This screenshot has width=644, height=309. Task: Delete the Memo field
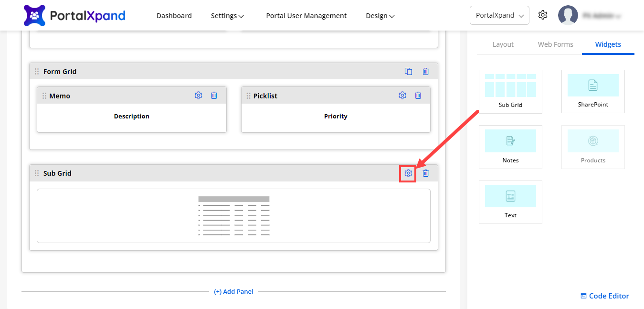(x=214, y=96)
